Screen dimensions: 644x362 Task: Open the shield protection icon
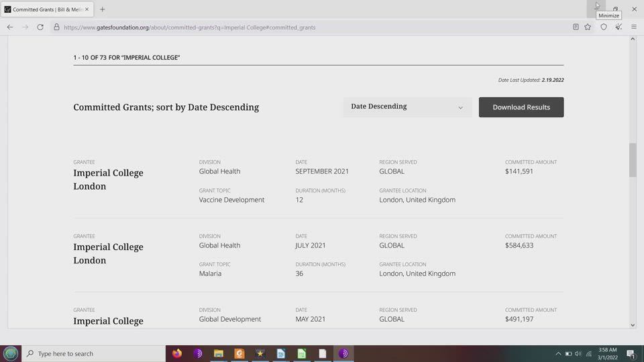(604, 27)
